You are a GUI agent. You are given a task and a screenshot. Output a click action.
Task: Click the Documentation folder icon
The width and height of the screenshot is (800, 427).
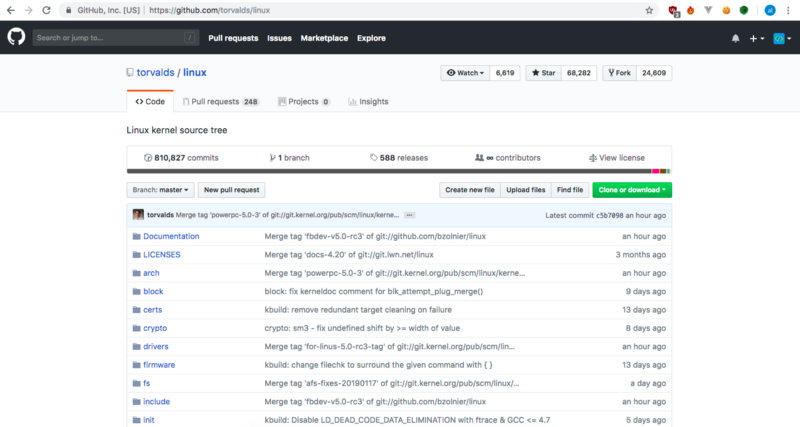136,236
